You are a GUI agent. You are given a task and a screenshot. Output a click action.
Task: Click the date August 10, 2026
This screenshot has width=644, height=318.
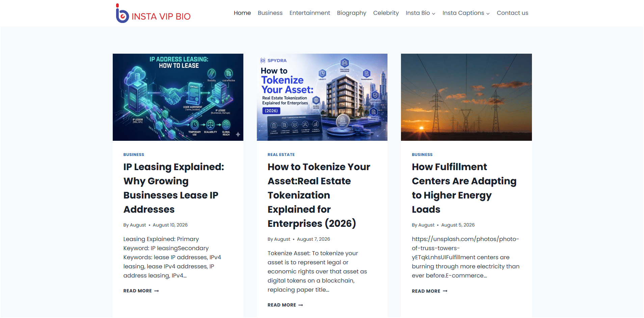[170, 225]
